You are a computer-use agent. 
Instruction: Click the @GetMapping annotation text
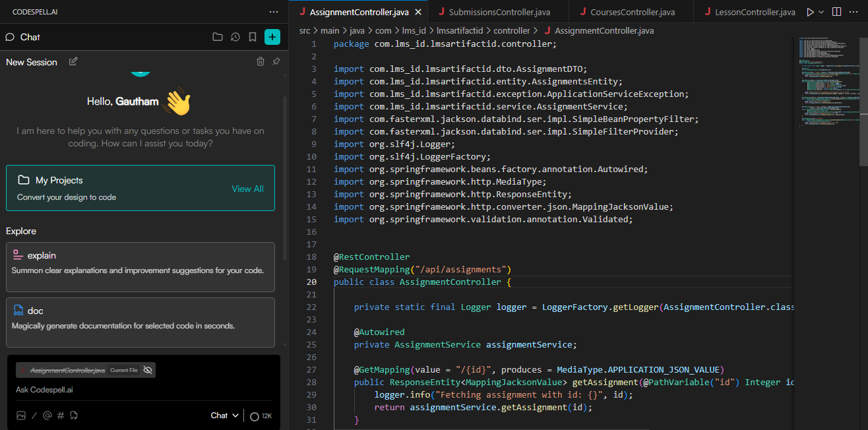point(382,369)
